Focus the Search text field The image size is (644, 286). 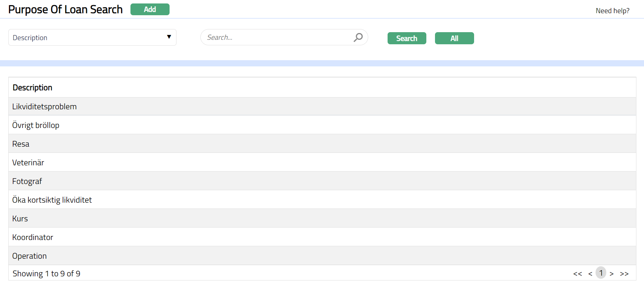click(277, 37)
